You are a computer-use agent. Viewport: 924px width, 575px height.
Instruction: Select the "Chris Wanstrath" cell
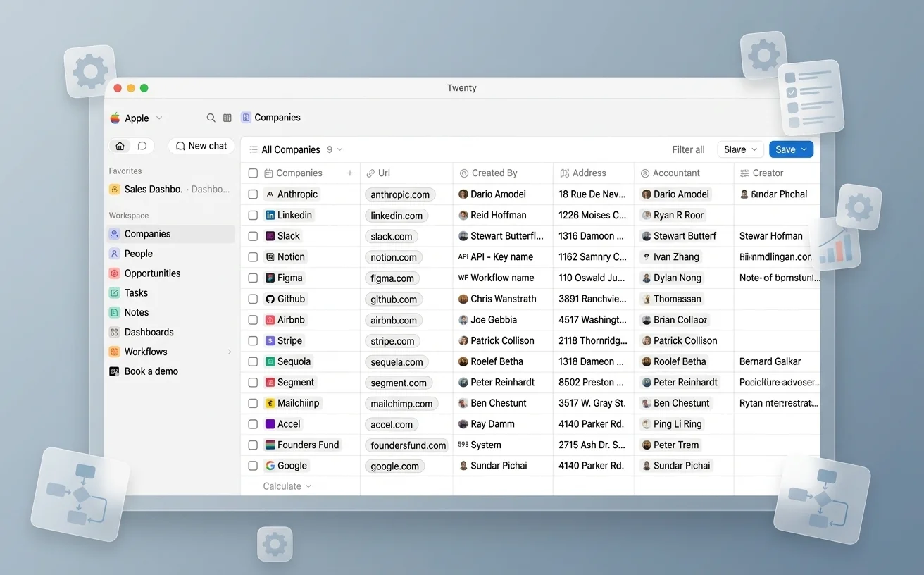[x=503, y=299]
